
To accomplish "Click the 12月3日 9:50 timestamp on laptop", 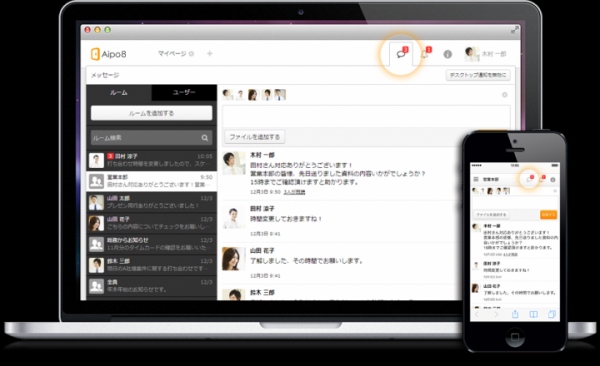I will [x=265, y=192].
